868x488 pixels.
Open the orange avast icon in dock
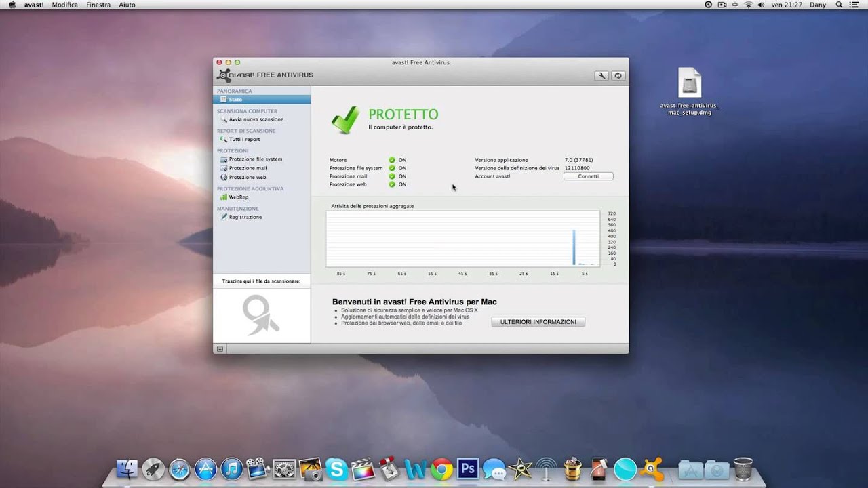coord(652,468)
